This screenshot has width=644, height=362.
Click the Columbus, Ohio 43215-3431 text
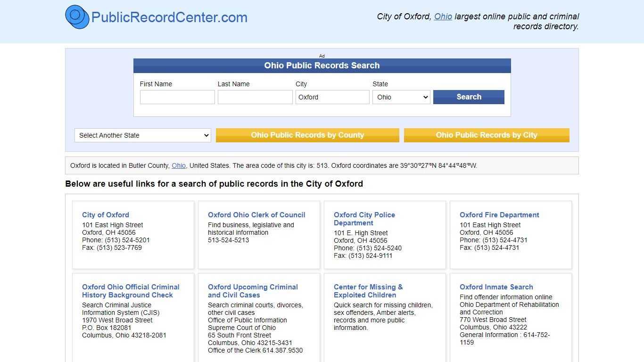250,343
